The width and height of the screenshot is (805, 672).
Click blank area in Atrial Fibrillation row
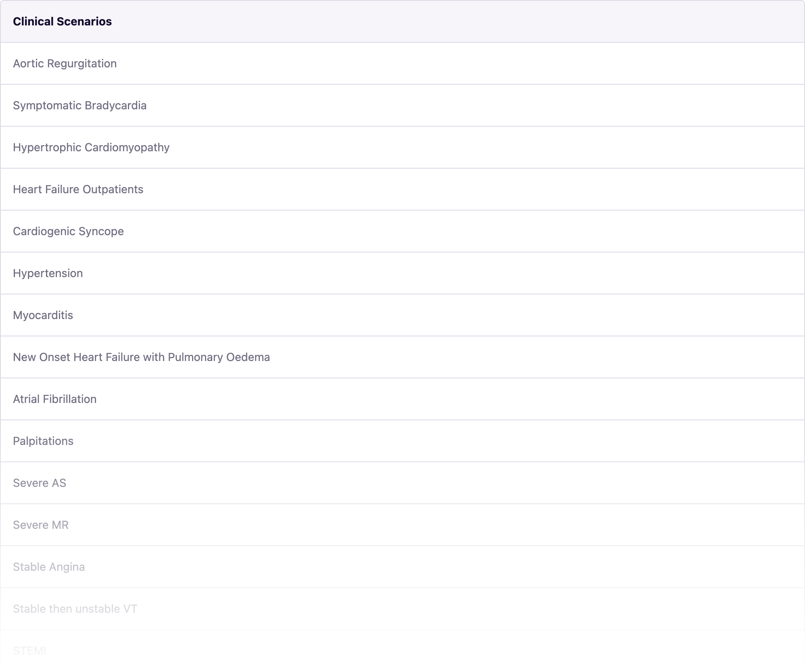pos(404,399)
